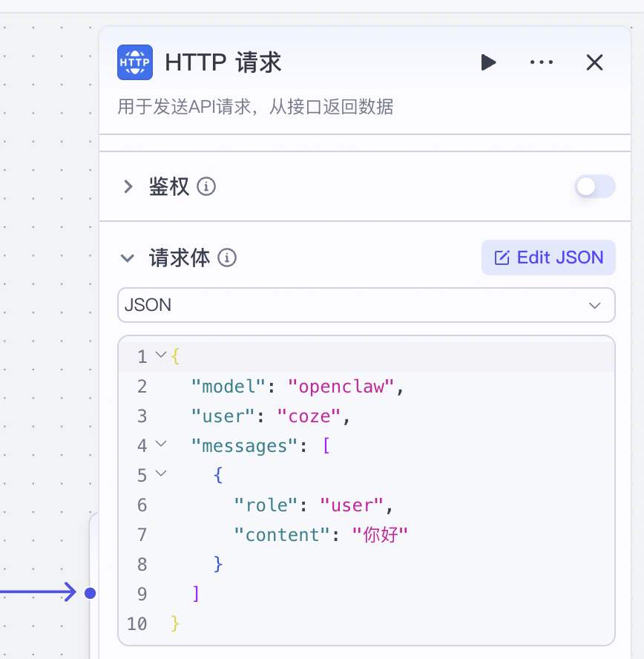Open the JSON body type dropdown
The height and width of the screenshot is (659, 644).
366,305
